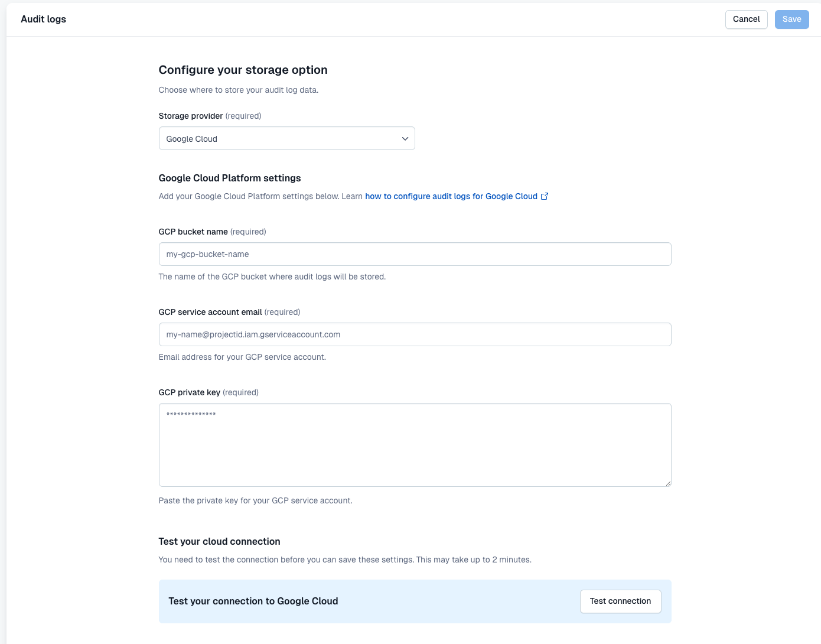This screenshot has width=821, height=644.
Task: Click the external link icon beside Google Cloud docs
Action: click(544, 196)
